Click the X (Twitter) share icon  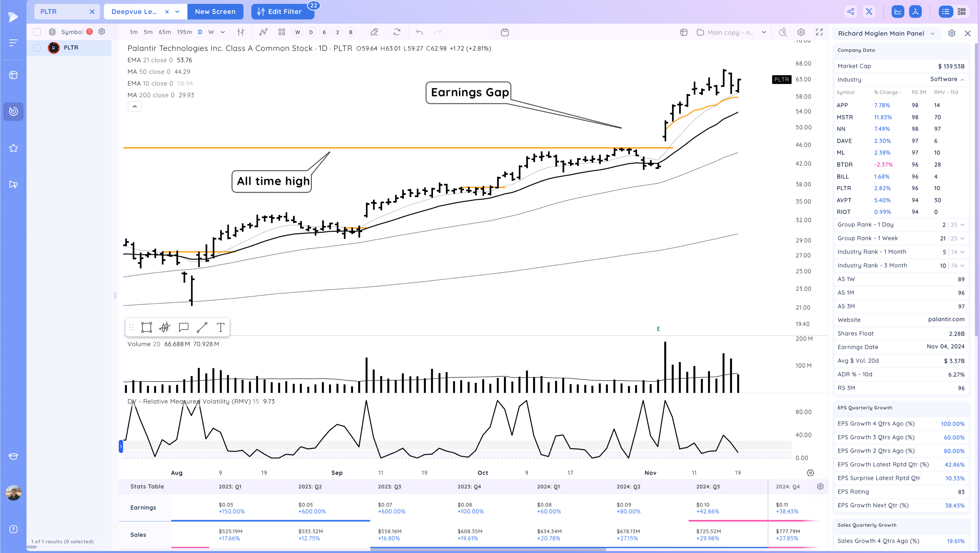[869, 12]
